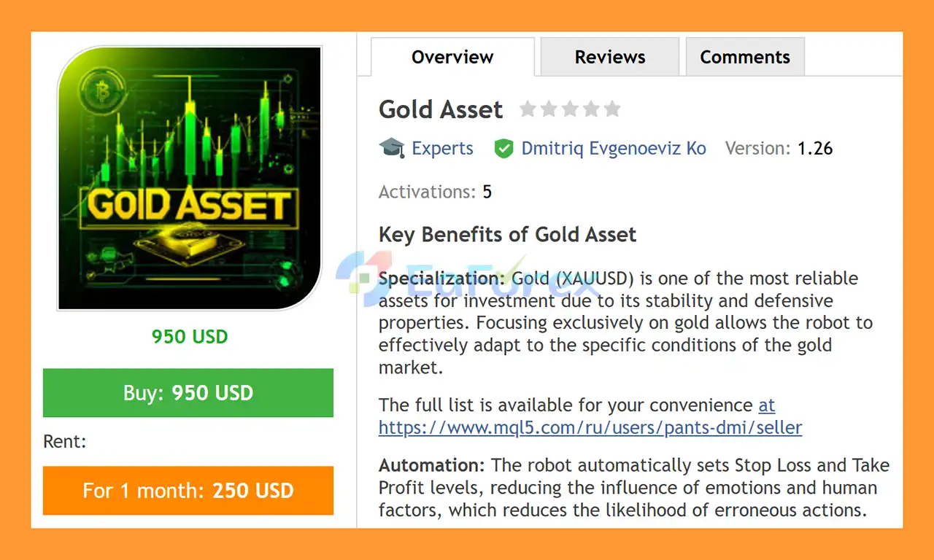This screenshot has width=934, height=560.
Task: Click the green verified shield icon
Action: tap(503, 149)
